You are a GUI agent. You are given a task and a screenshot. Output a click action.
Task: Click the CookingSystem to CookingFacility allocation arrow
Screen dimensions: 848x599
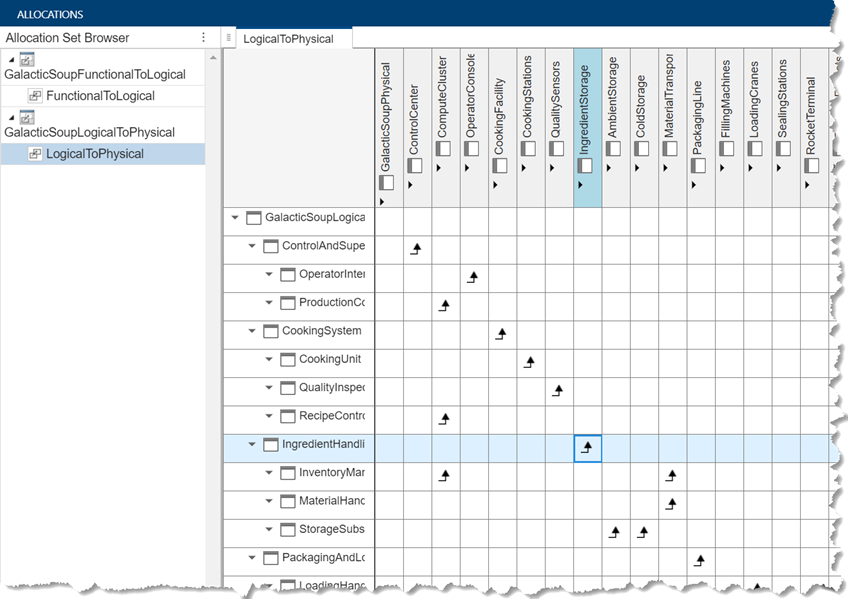[501, 334]
